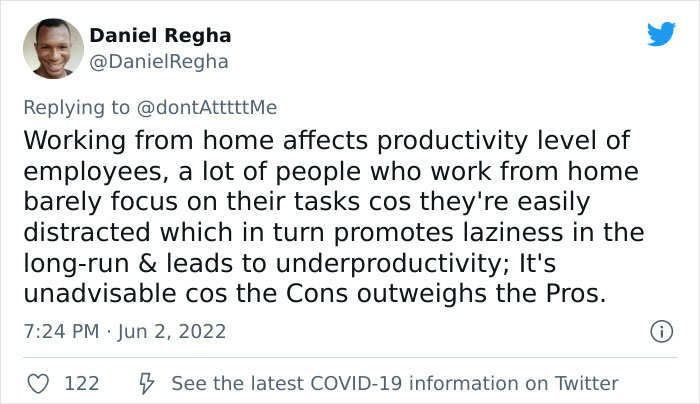This screenshot has height=404, width=700.
Task: Open the info icon beside the timestamp
Action: coord(659,330)
